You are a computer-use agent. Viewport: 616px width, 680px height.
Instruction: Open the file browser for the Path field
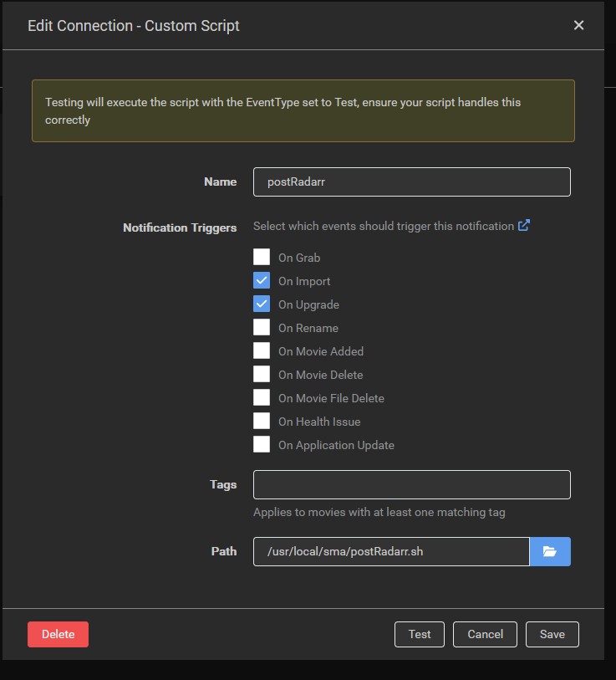click(x=550, y=551)
